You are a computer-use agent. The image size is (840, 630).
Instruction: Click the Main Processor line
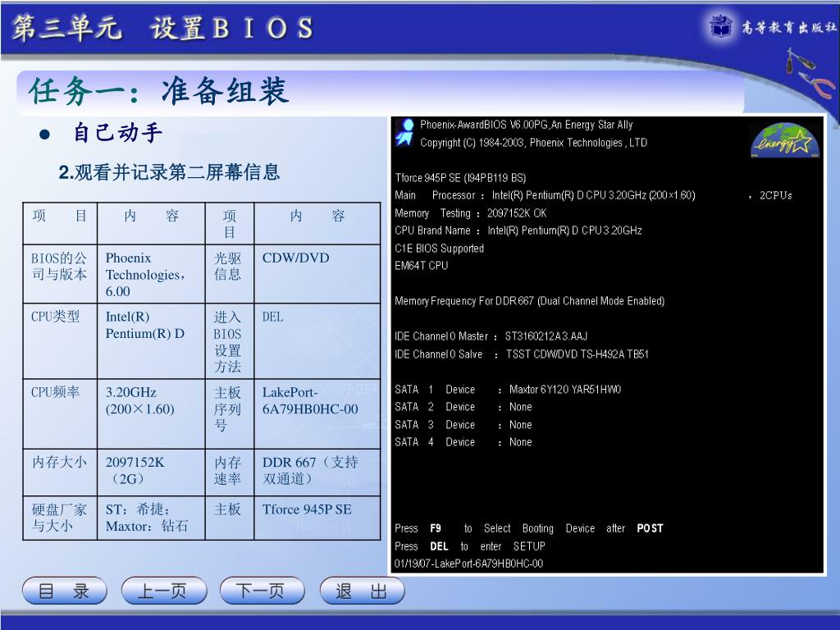pos(545,195)
